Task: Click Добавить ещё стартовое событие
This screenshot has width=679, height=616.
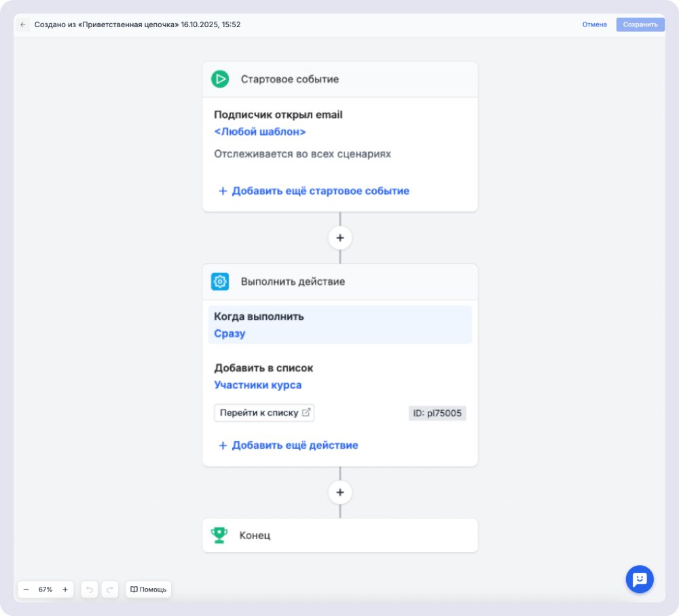Action: pos(313,191)
